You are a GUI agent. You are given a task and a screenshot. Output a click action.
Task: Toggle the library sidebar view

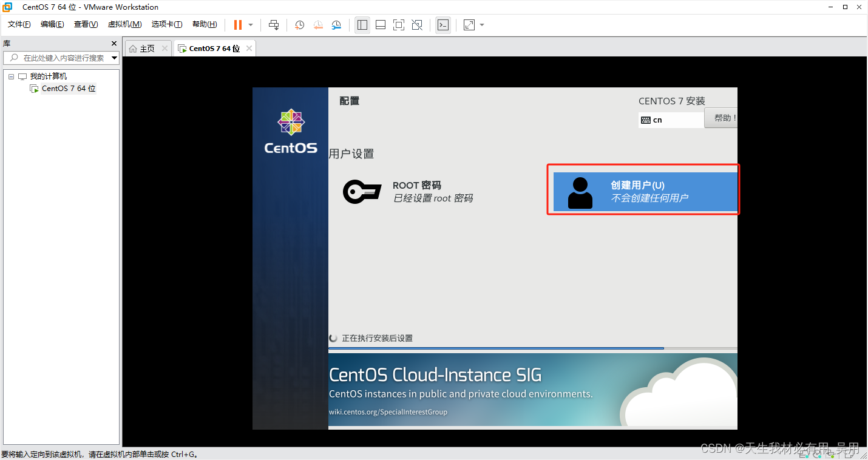[362, 25]
